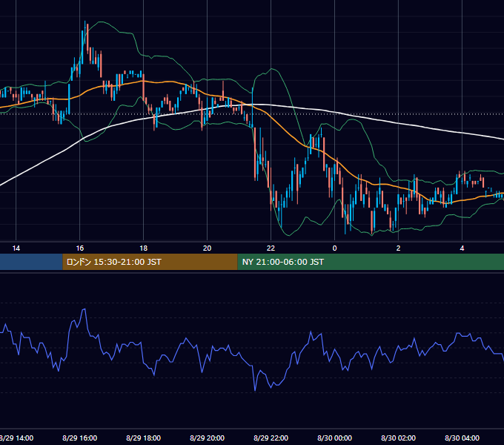This screenshot has height=445, width=504.
Task: Click the 8/30 04:00 date label
Action: pyautogui.click(x=462, y=438)
